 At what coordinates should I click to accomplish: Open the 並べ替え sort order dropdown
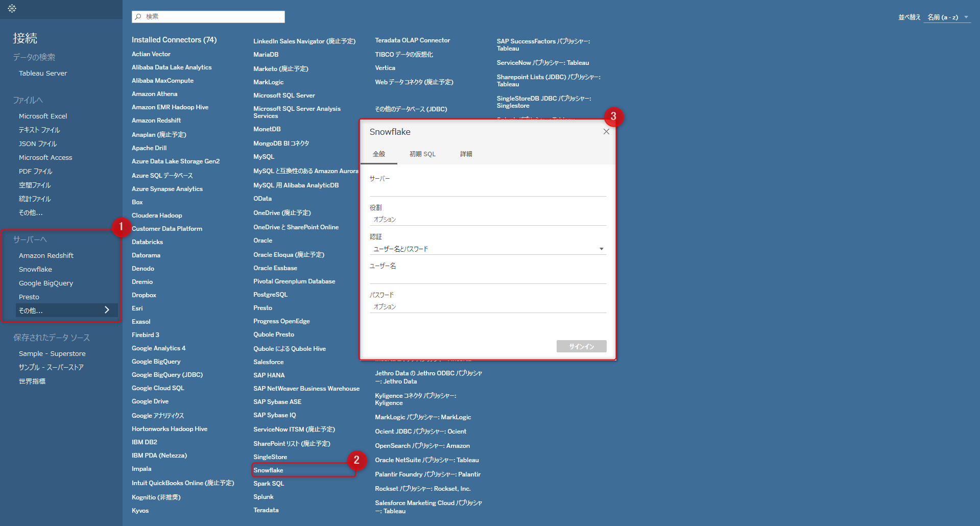(x=947, y=17)
